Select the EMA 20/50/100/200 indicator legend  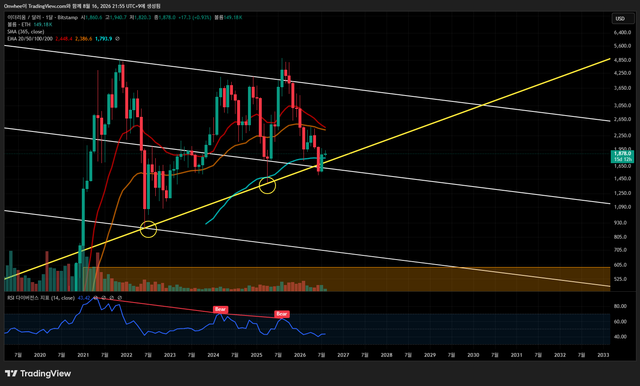tap(30, 39)
